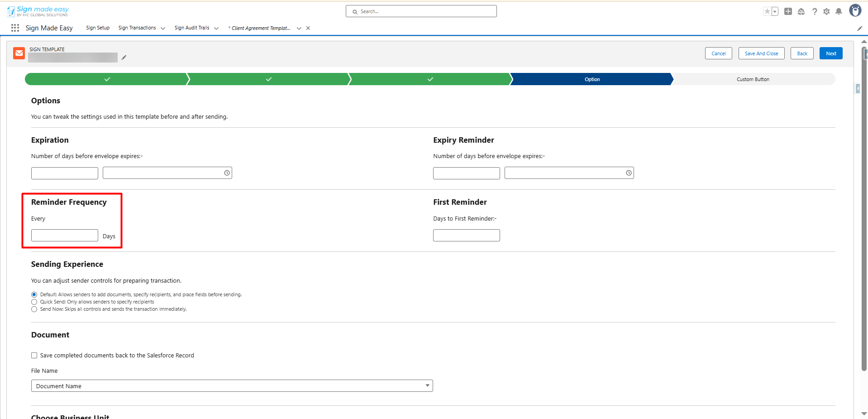Expand the collapsed right side panel handle
The image size is (868, 419).
point(858,88)
